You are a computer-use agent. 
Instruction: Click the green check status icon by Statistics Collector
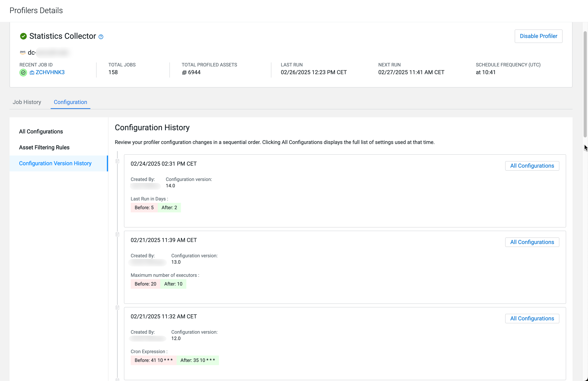tap(23, 36)
